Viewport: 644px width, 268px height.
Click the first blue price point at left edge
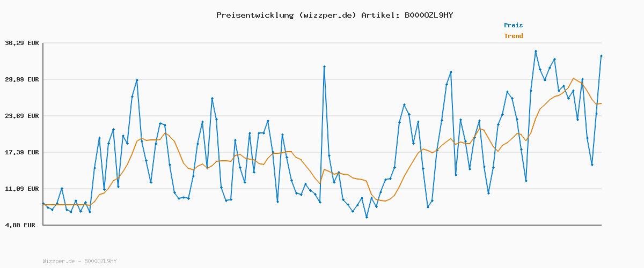tap(43, 203)
